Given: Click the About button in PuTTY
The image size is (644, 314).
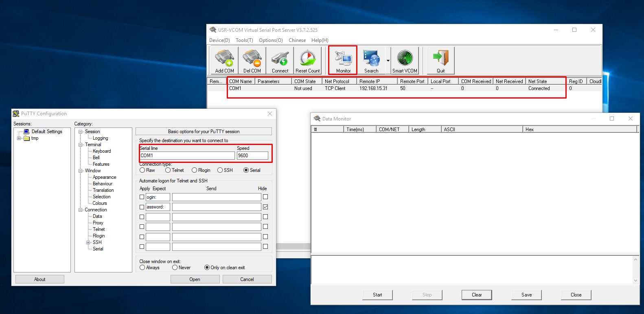Looking at the screenshot, I should pyautogui.click(x=40, y=279).
